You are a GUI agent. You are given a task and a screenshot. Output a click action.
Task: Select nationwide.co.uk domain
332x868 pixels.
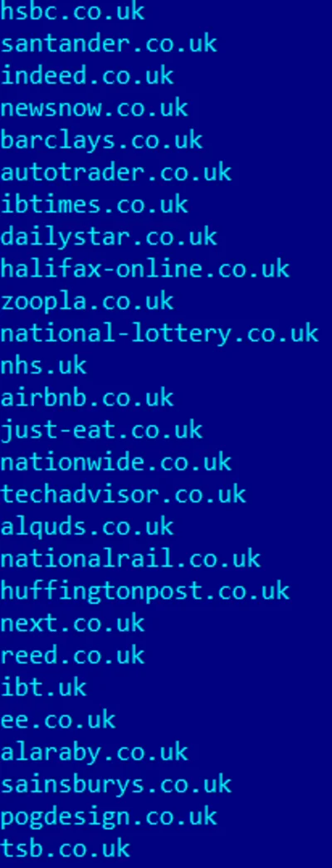pyautogui.click(x=115, y=461)
